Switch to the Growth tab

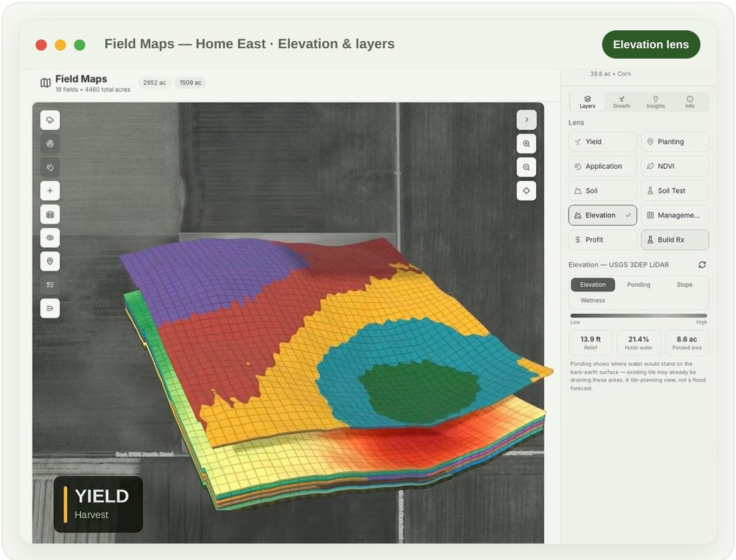[x=621, y=102]
